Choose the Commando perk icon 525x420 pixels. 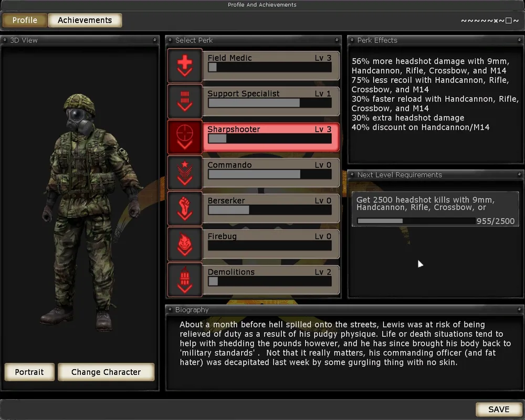[185, 173]
